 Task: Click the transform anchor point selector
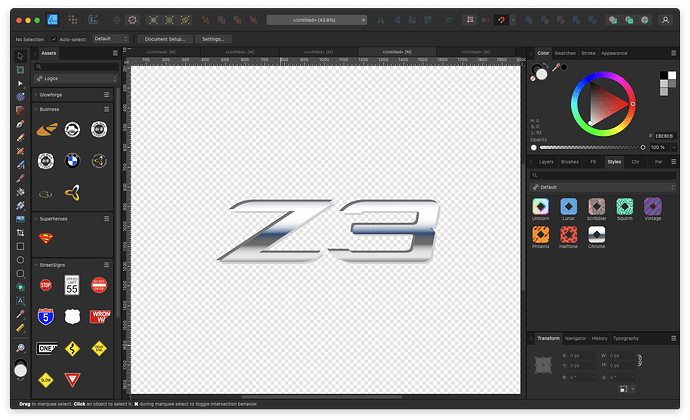(543, 365)
